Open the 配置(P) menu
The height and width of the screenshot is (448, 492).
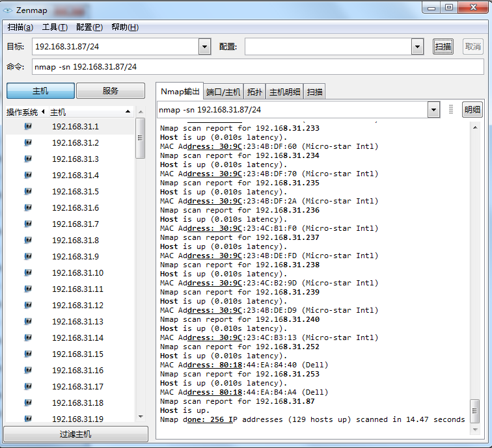pos(89,27)
